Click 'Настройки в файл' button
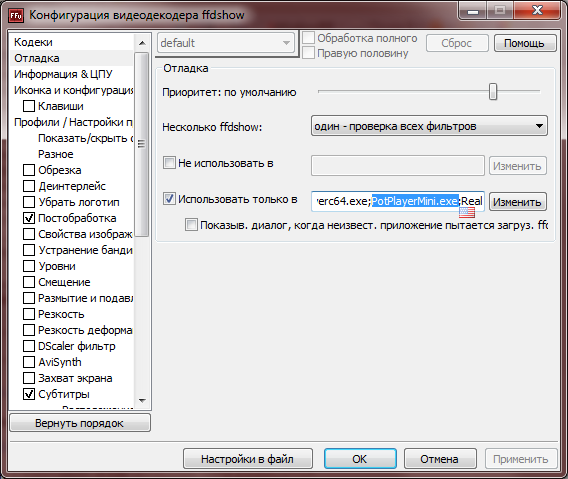The width and height of the screenshot is (568, 479). pos(247,459)
